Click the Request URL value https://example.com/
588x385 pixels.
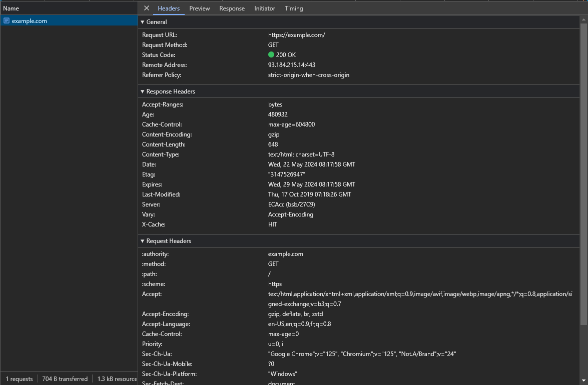296,35
